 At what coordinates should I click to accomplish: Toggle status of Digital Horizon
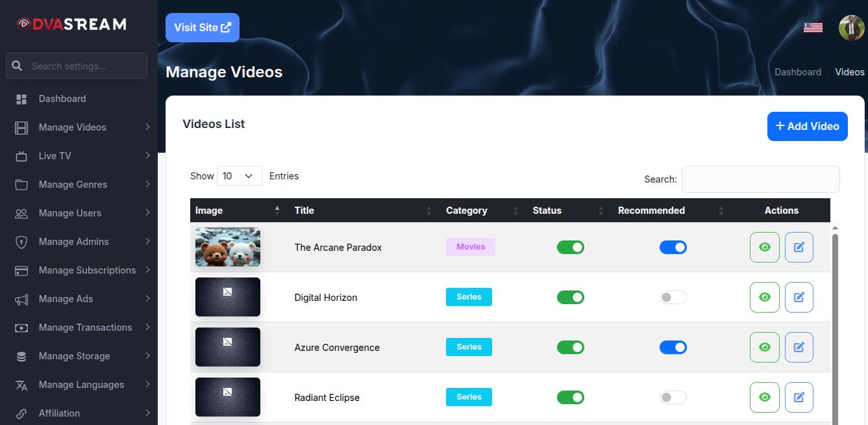click(x=571, y=297)
